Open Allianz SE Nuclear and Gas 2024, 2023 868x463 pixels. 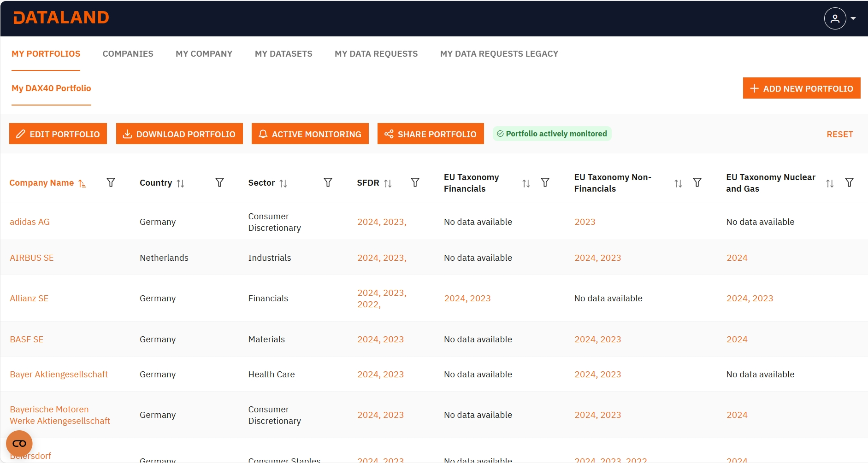750,298
